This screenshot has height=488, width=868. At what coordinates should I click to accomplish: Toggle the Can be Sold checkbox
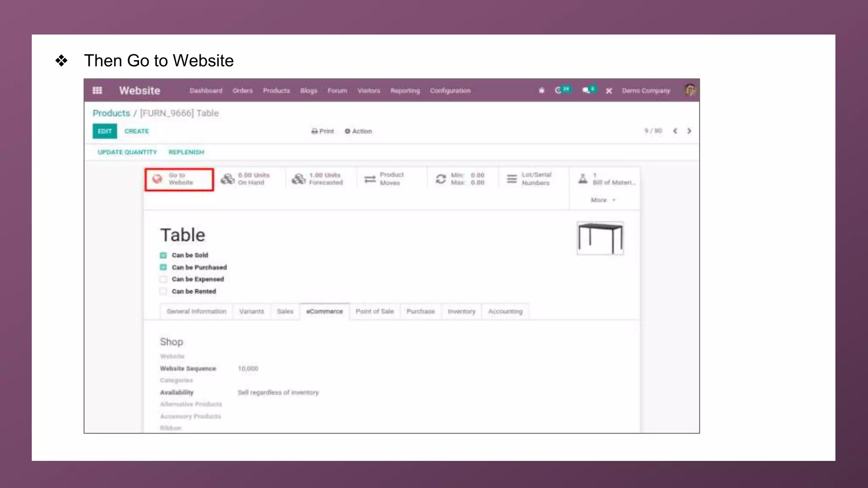coord(163,255)
